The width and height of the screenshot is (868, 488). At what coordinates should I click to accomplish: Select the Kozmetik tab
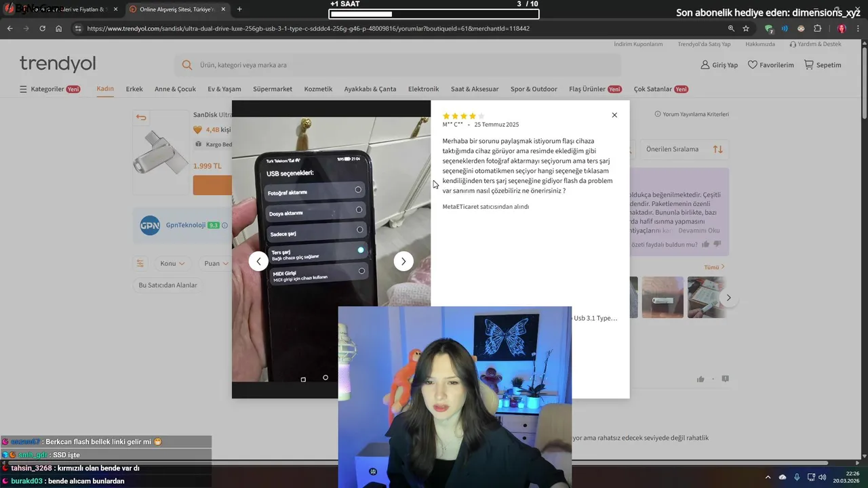(x=318, y=89)
